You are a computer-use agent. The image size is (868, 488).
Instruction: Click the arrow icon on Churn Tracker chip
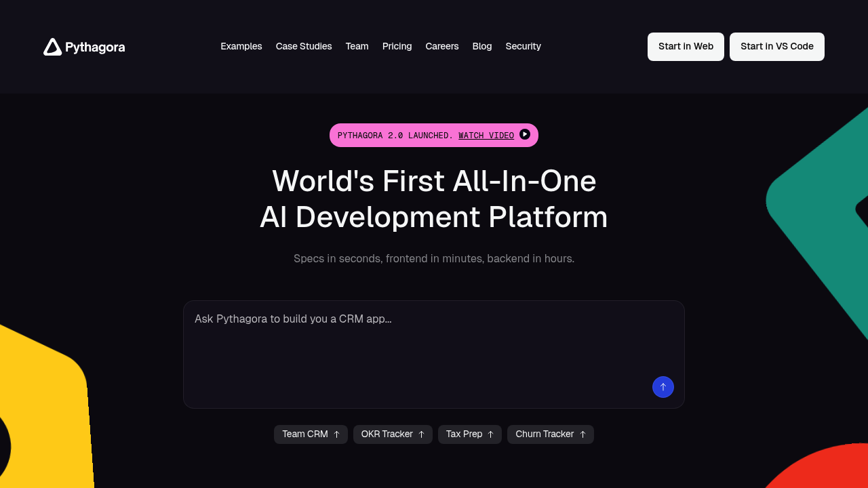tap(583, 434)
